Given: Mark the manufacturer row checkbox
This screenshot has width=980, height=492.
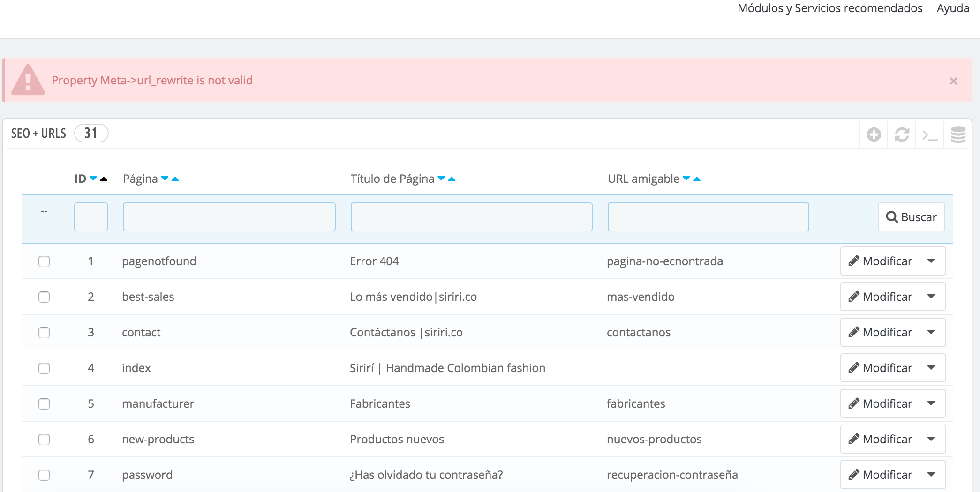Looking at the screenshot, I should click(x=44, y=404).
